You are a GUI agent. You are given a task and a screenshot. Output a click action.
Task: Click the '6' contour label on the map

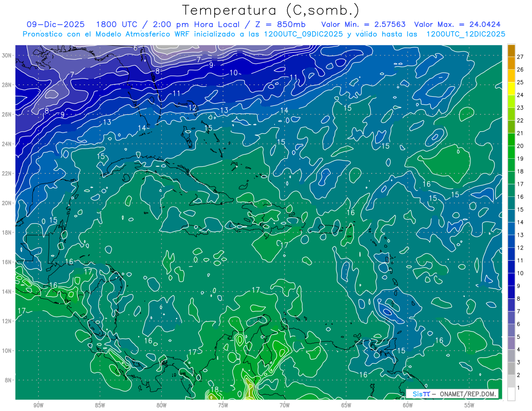135,48
